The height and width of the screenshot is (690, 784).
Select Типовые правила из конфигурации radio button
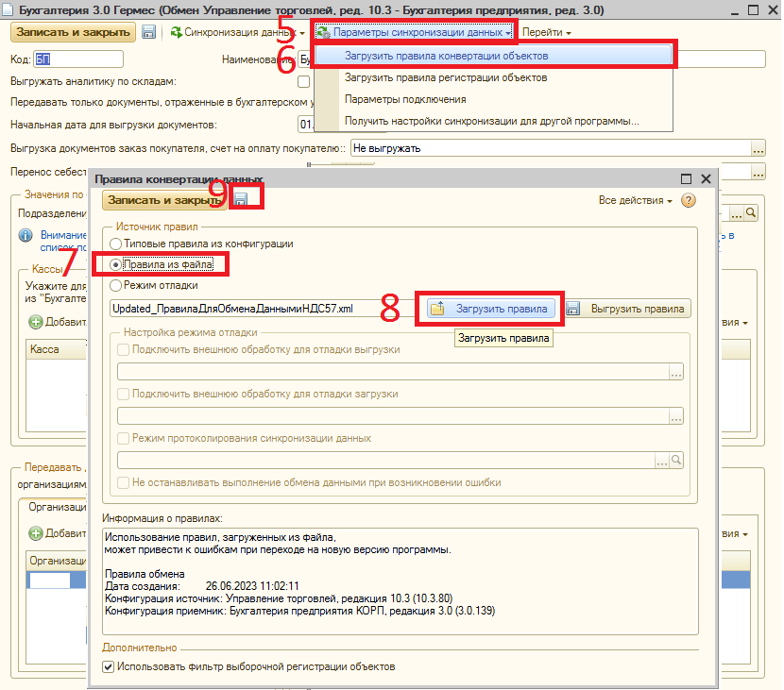115,244
